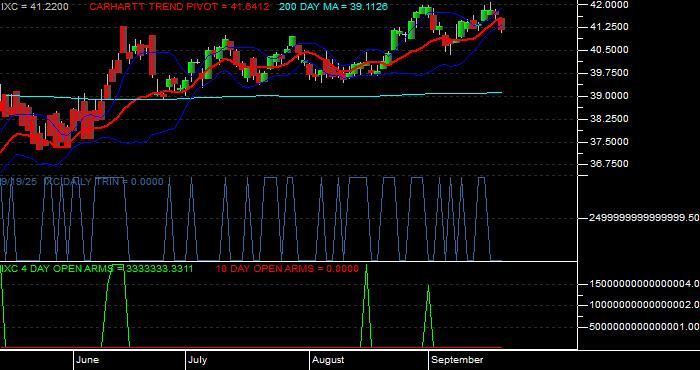Image resolution: width=700 pixels, height=370 pixels.
Task: Click the latest red candlestick at the chart's right end
Action: 502,25
